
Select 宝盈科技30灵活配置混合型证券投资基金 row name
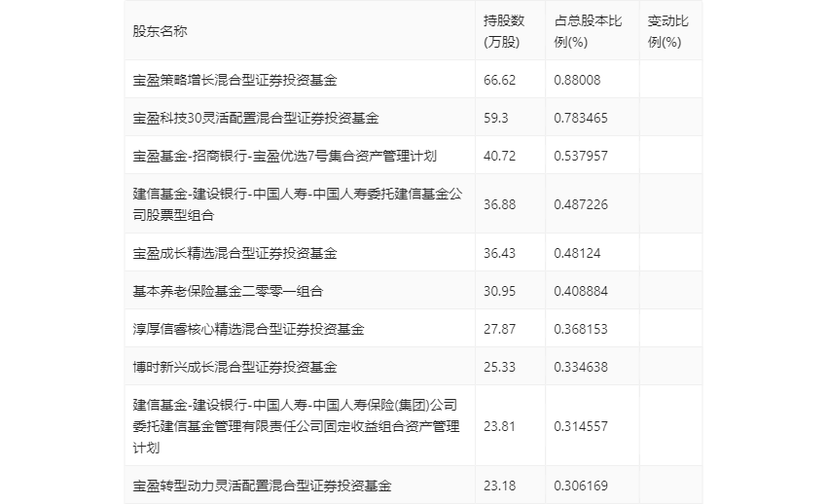(x=255, y=118)
